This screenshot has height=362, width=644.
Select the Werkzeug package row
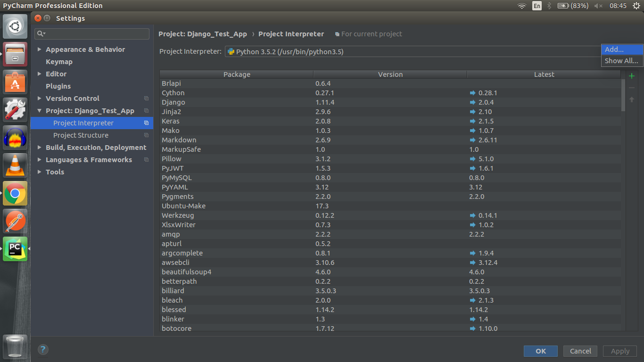(x=390, y=215)
